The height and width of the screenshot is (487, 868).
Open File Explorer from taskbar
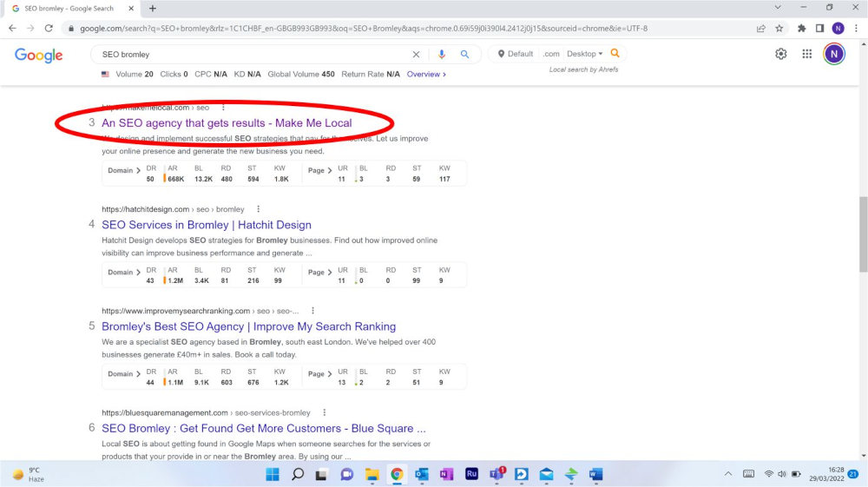tap(372, 474)
